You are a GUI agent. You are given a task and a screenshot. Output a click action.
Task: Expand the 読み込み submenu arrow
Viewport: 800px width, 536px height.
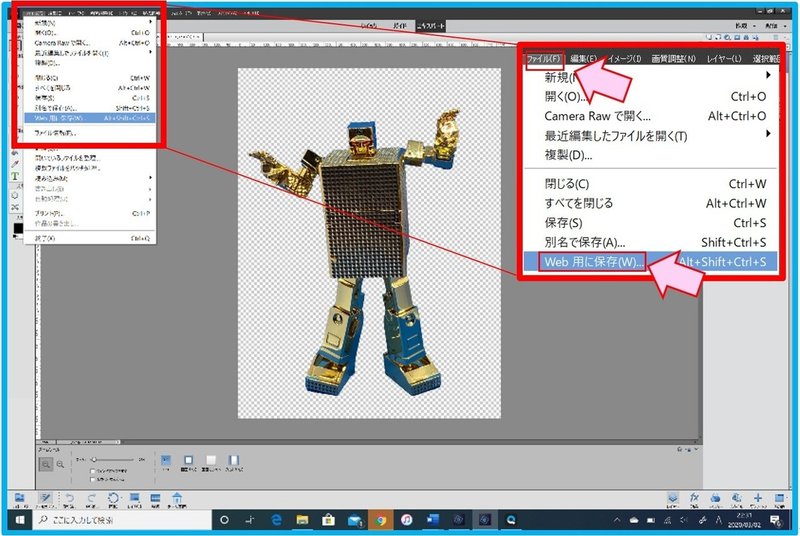(150, 178)
